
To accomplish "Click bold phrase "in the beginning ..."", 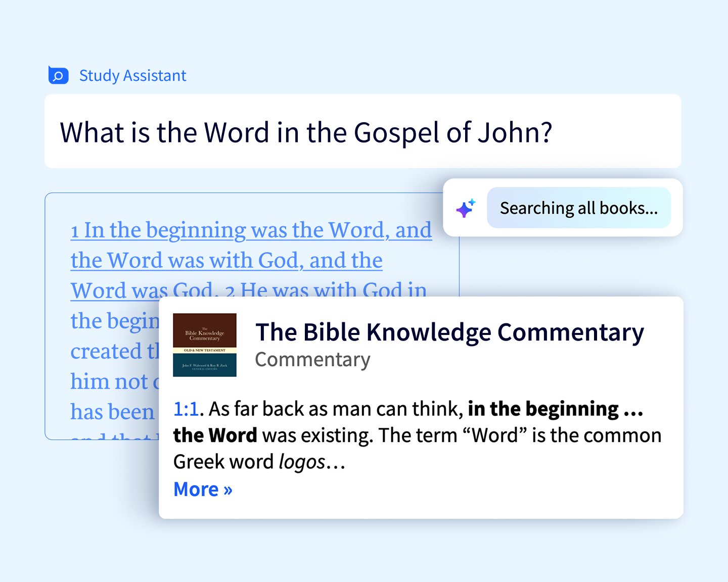I will (x=555, y=409).
